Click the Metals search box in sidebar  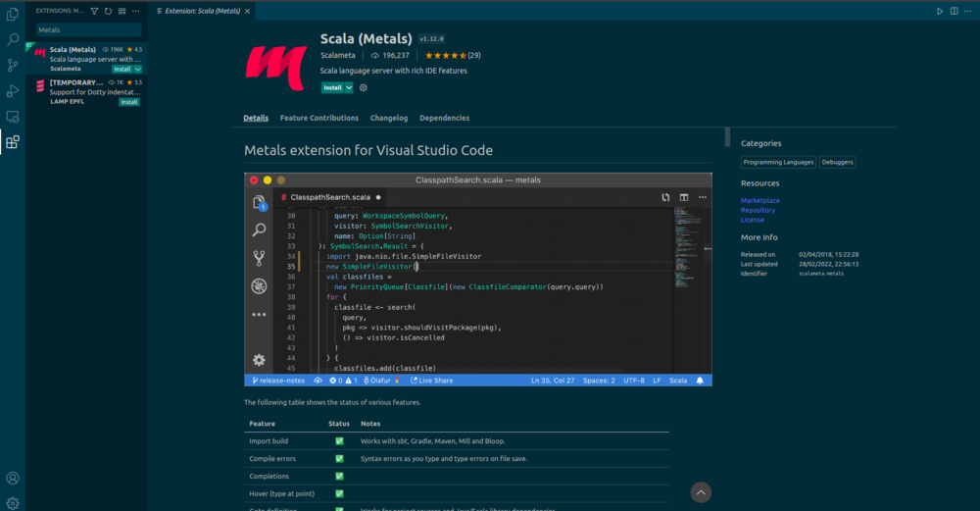(88, 30)
